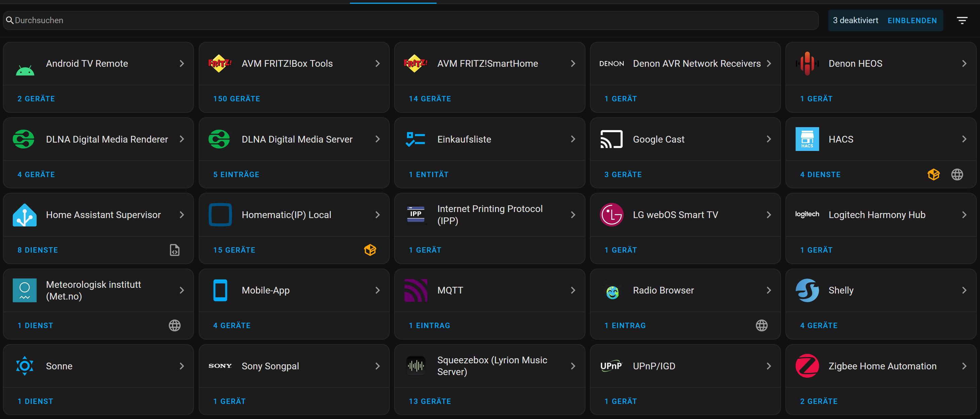Click the Shelly logo icon
Viewport: 980px width, 419px height.
pos(807,290)
